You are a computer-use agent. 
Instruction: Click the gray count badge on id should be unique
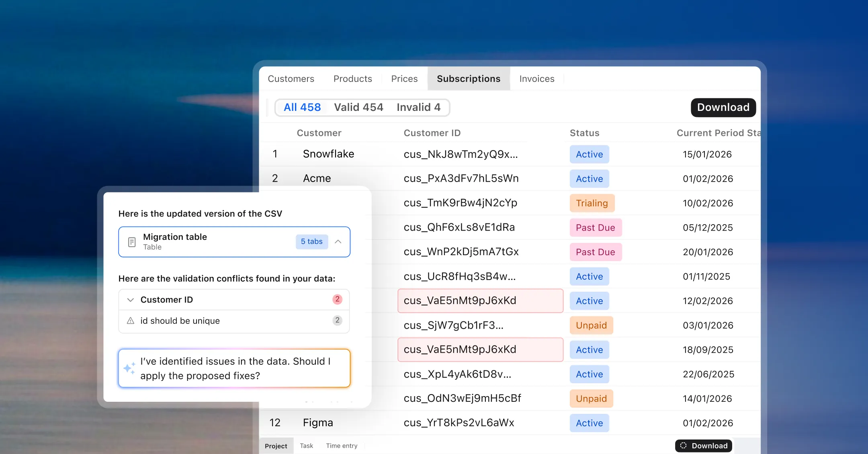click(337, 321)
